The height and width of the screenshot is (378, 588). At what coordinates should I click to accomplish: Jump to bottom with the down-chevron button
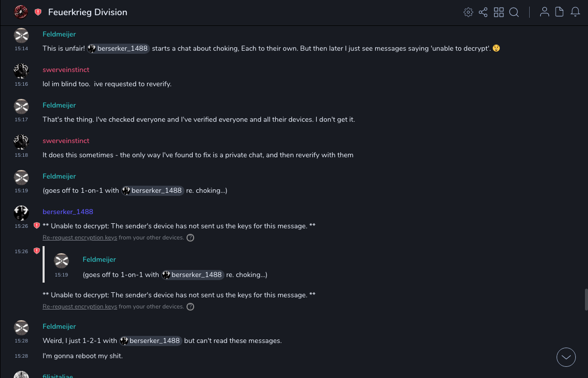coord(566,357)
